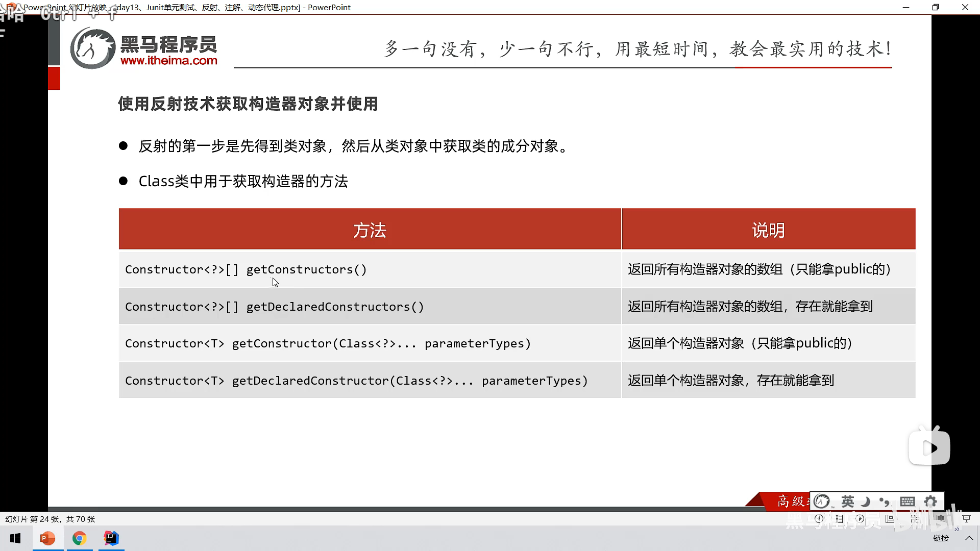Screen dimensions: 980x551
Task: Open IntelliJ IDEA from the taskbar
Action: click(x=111, y=538)
